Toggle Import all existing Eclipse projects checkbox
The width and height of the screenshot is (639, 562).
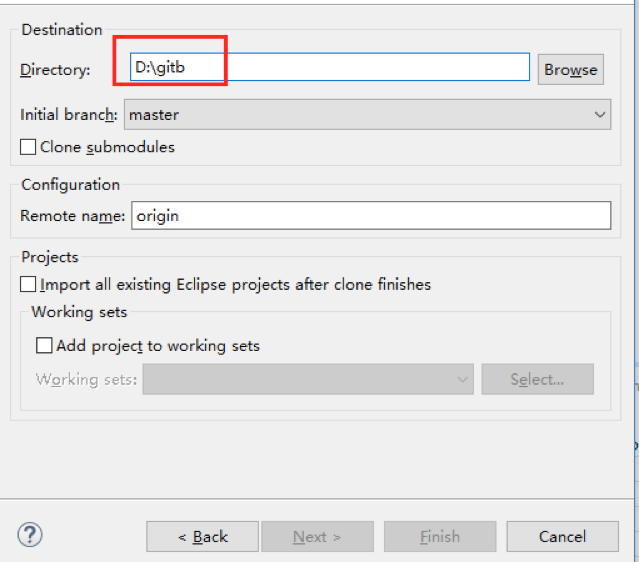28,285
